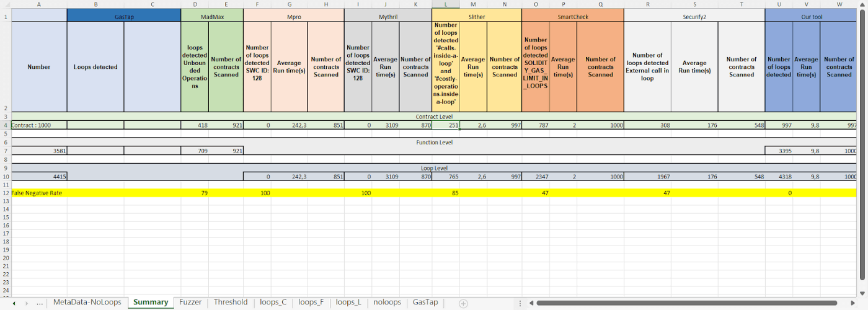Select row 12 header

pos(6,193)
